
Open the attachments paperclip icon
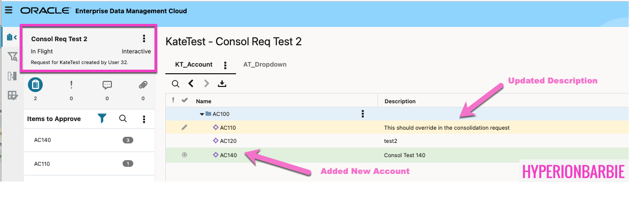click(x=143, y=85)
